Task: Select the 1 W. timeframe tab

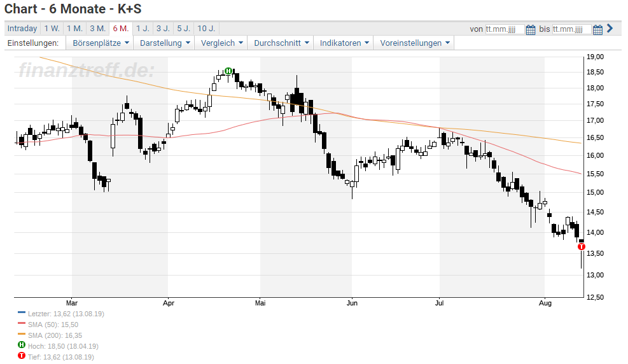Action: pyautogui.click(x=52, y=29)
